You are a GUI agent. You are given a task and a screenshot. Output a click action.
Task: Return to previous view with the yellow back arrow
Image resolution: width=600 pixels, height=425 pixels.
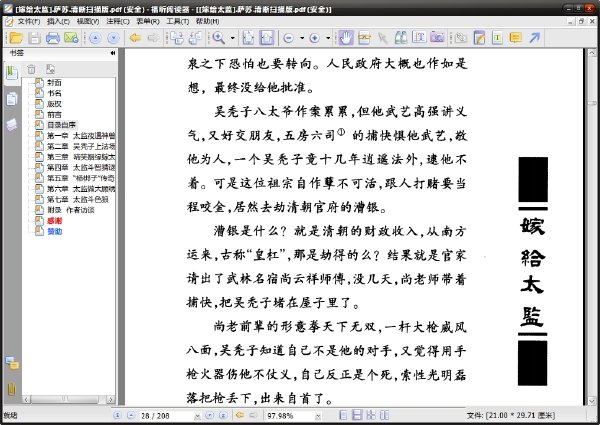pos(135,37)
